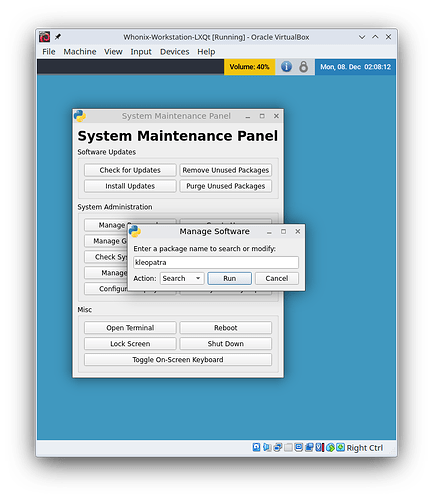This screenshot has height=499, width=433.
Task: Open the Devices menu
Action: pyautogui.click(x=174, y=52)
